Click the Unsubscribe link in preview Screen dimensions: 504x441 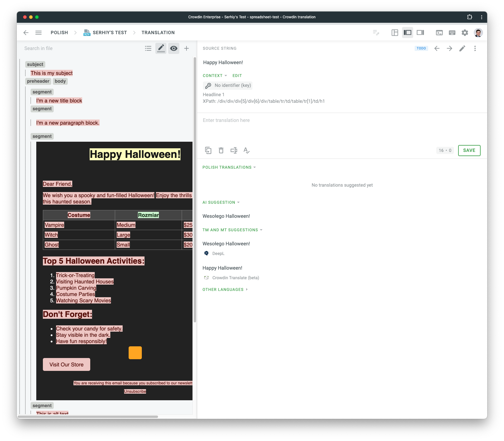coord(135,392)
